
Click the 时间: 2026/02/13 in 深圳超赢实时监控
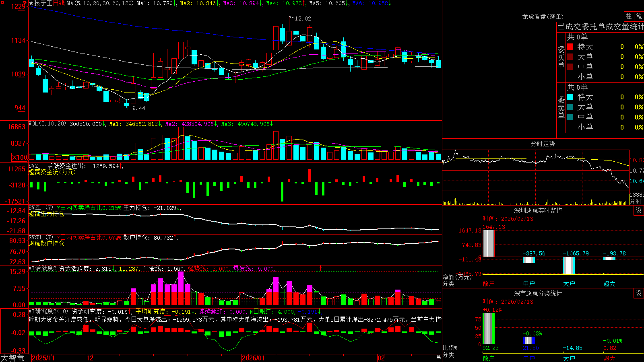(x=508, y=219)
